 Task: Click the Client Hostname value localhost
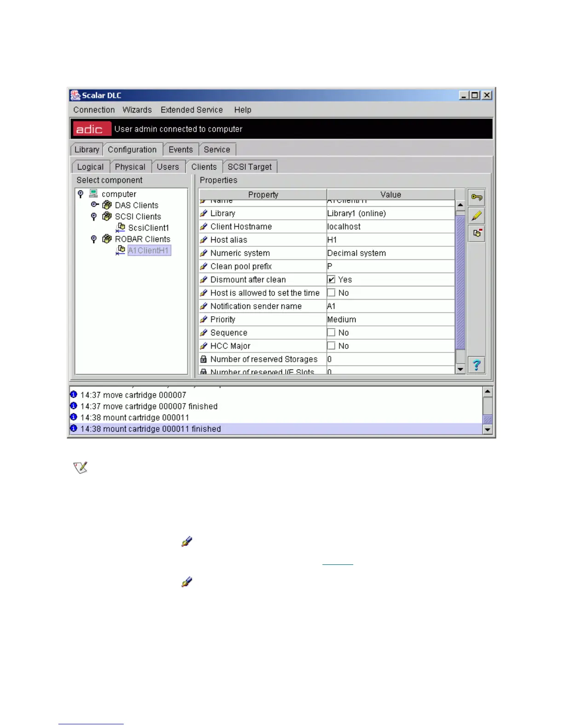click(x=344, y=227)
